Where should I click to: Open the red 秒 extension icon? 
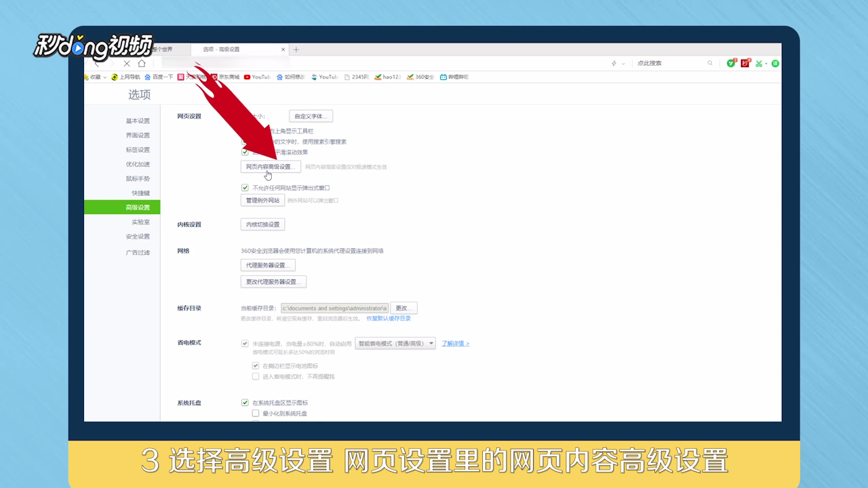point(745,63)
